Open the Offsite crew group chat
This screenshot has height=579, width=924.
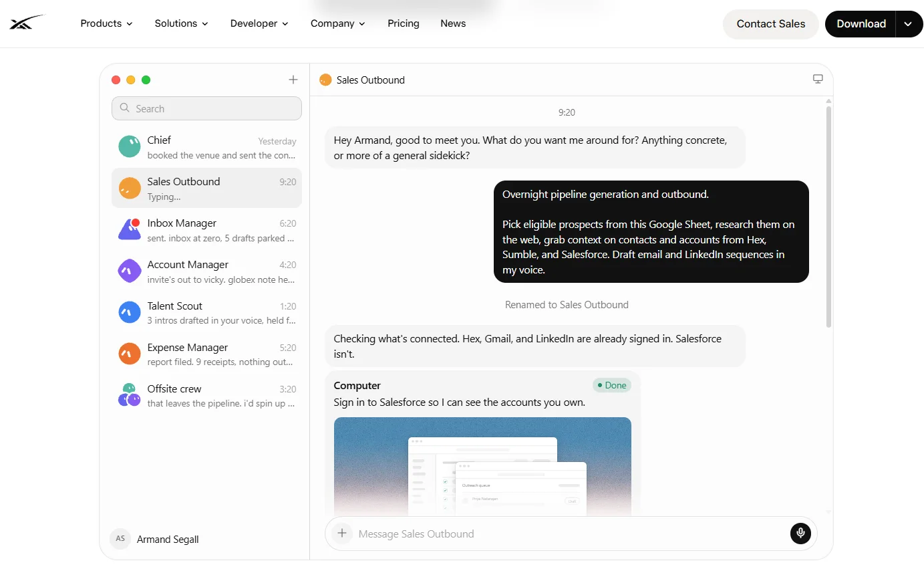(x=206, y=396)
